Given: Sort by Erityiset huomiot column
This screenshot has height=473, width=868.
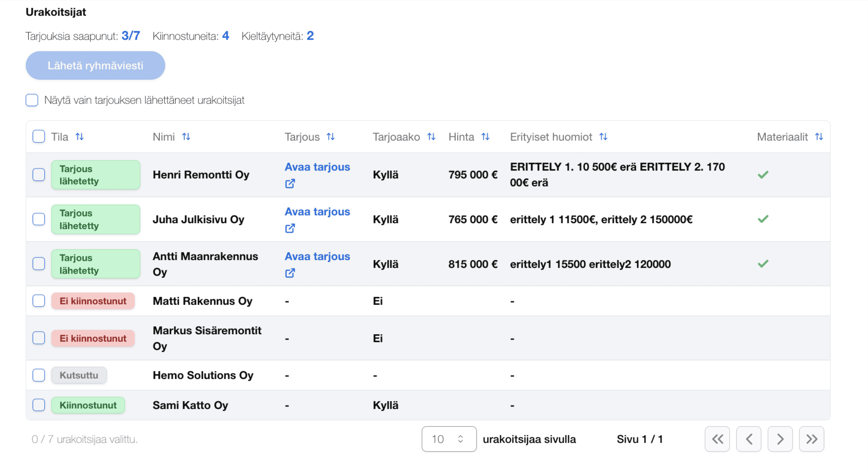Looking at the screenshot, I should pos(603,137).
